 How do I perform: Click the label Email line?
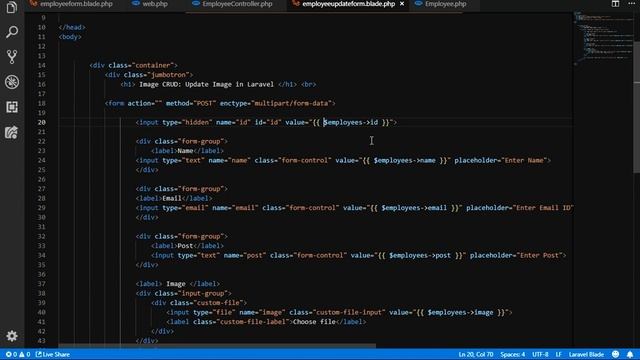point(174,198)
